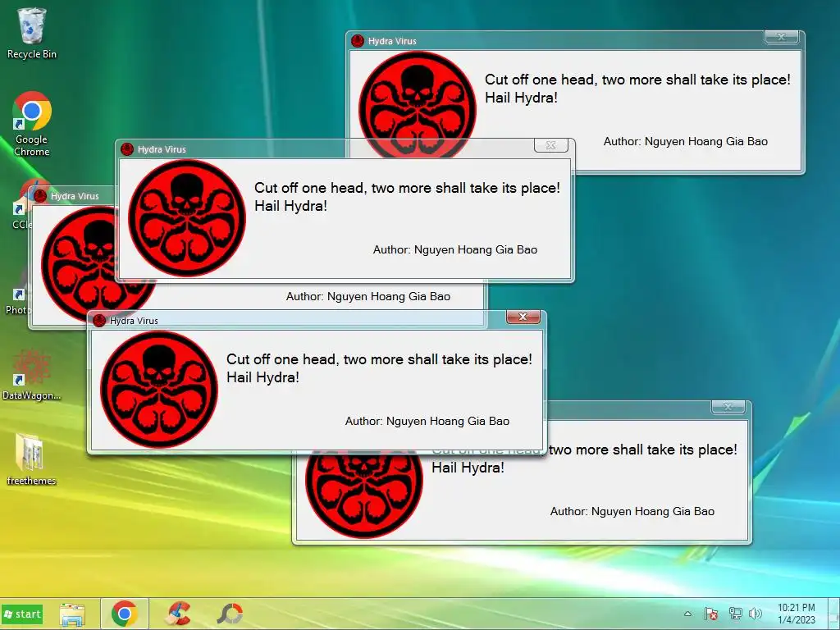This screenshot has width=840, height=630.
Task: Close the bottom-right Hydra Virus window
Action: pos(728,407)
